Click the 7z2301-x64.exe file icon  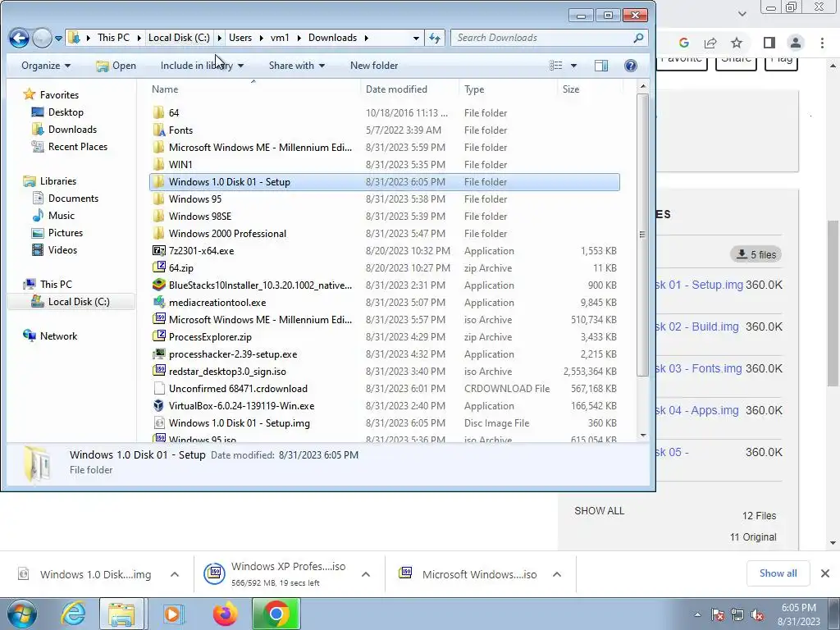coord(159,251)
